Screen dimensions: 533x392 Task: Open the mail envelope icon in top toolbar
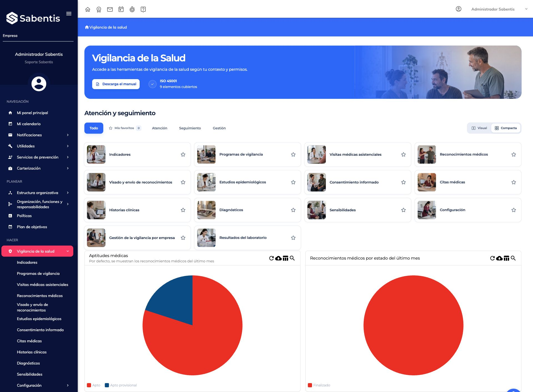point(110,9)
